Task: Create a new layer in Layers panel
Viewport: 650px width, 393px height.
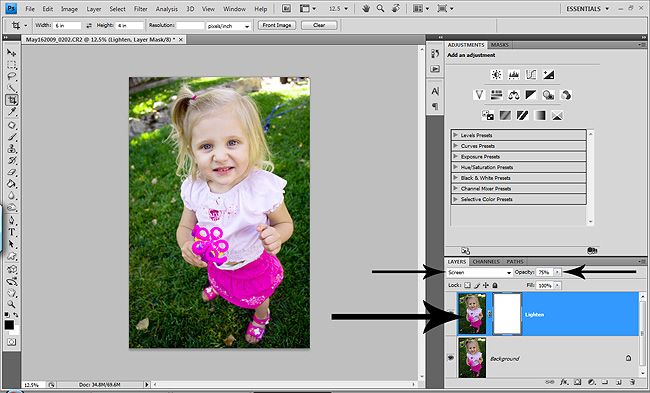Action: (x=618, y=382)
